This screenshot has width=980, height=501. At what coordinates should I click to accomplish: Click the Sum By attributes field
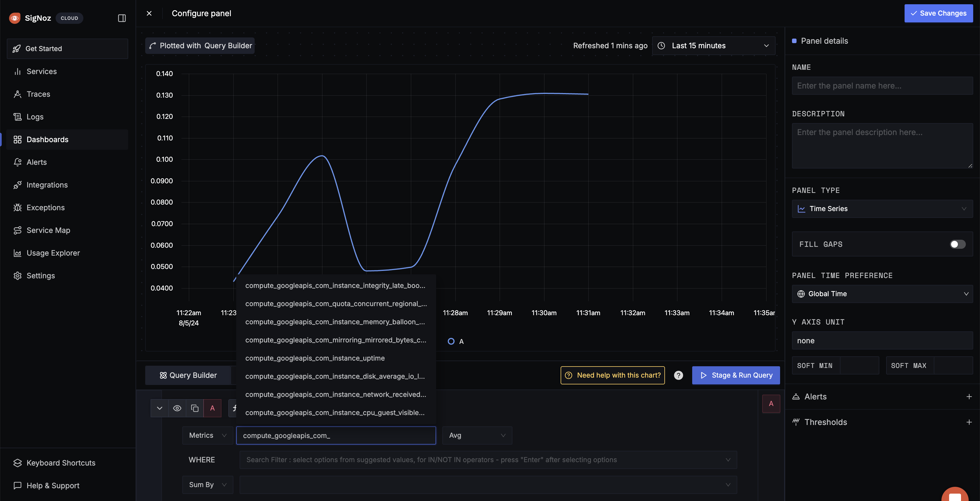[x=488, y=485]
